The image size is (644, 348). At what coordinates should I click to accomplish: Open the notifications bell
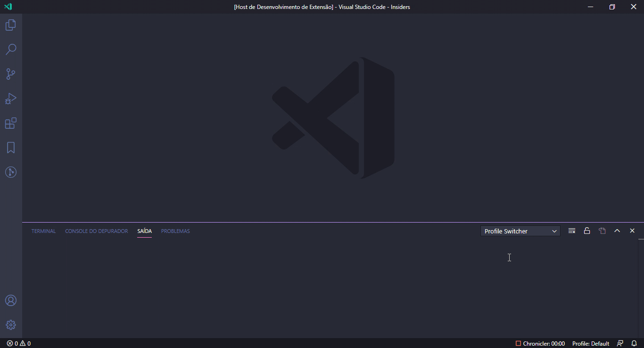click(634, 343)
